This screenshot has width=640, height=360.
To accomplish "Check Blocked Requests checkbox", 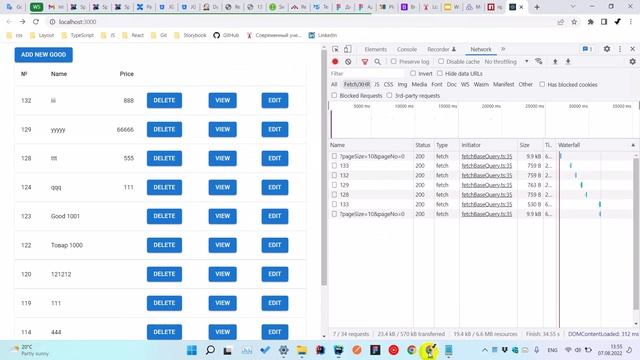I will point(334,96).
